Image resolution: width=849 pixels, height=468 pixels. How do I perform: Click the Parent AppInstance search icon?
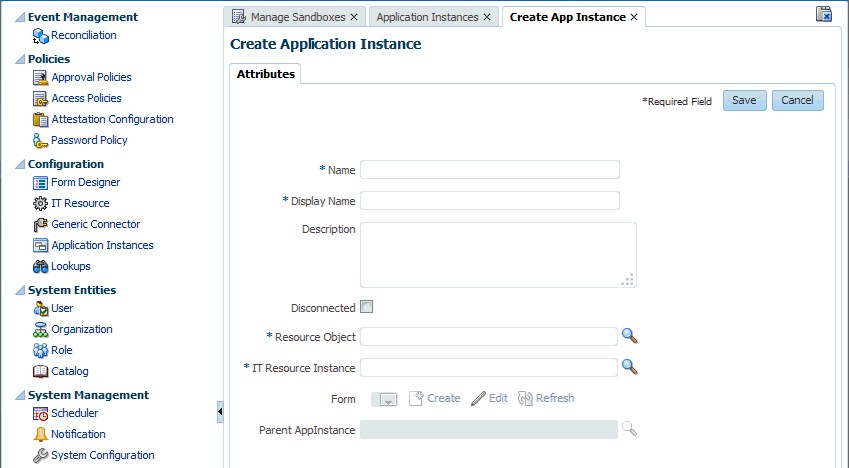(x=629, y=429)
